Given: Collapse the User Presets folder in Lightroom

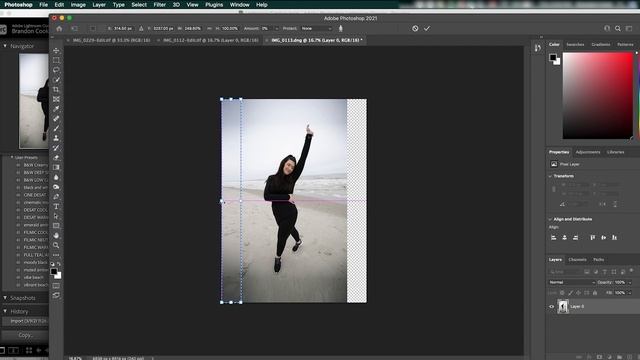Looking at the screenshot, I should (12, 157).
